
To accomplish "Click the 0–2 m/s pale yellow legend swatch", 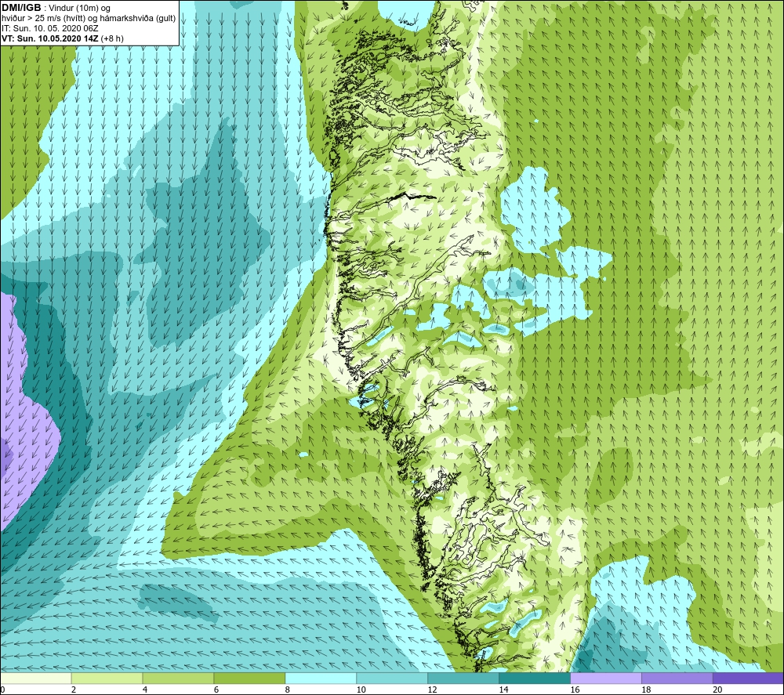I will coord(36,678).
